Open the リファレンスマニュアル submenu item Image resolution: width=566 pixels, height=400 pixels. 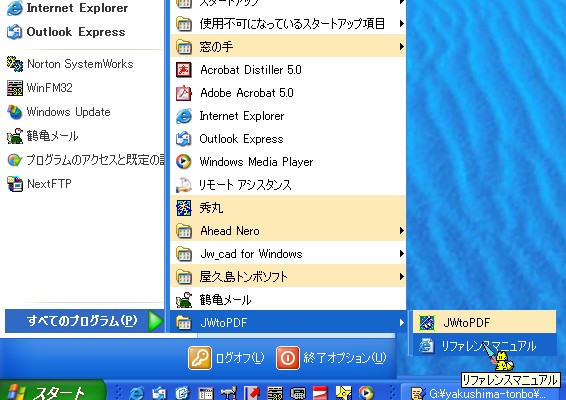tap(484, 345)
